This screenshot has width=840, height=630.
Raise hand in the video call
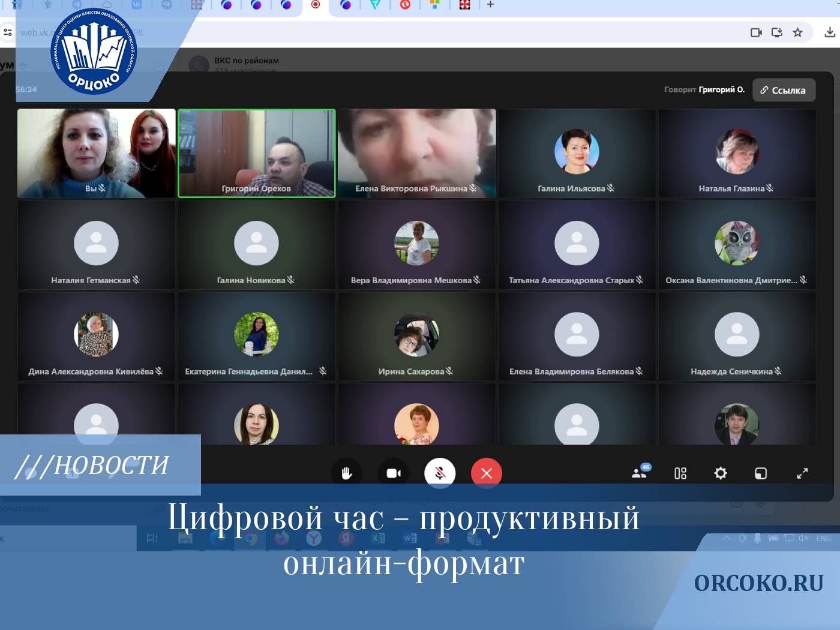coord(346,473)
